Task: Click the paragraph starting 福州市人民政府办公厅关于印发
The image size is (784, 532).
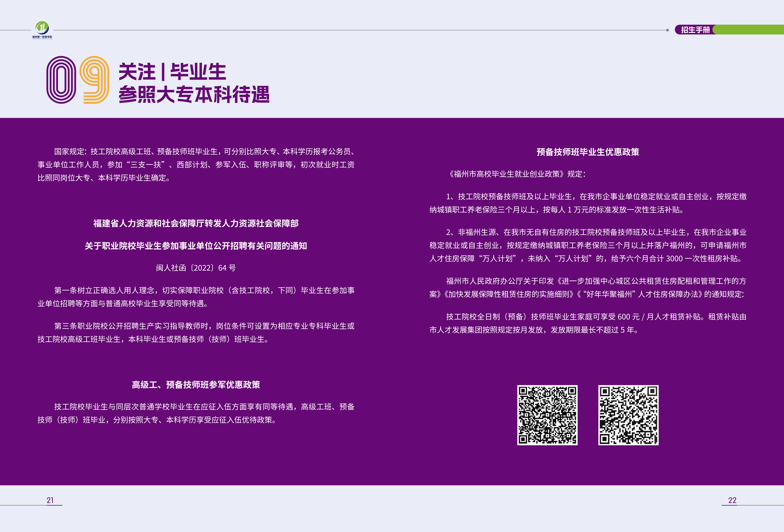Action: pos(588,288)
